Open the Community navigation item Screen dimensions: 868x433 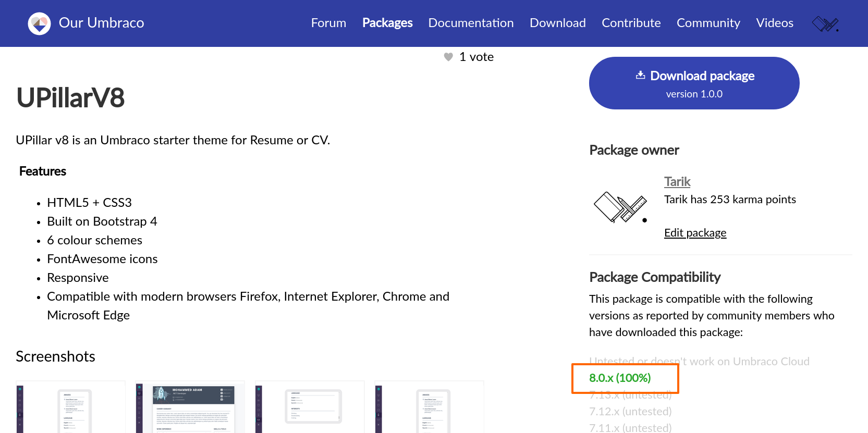point(708,23)
